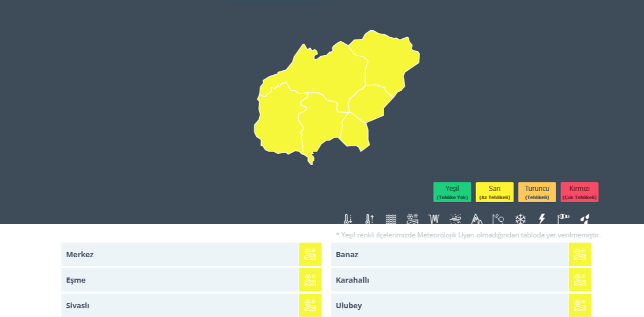Image resolution: width=644 pixels, height=317 pixels.
Task: Click the yellow Sarı (Az Tehlikeli) legend box
Action: pyautogui.click(x=495, y=192)
